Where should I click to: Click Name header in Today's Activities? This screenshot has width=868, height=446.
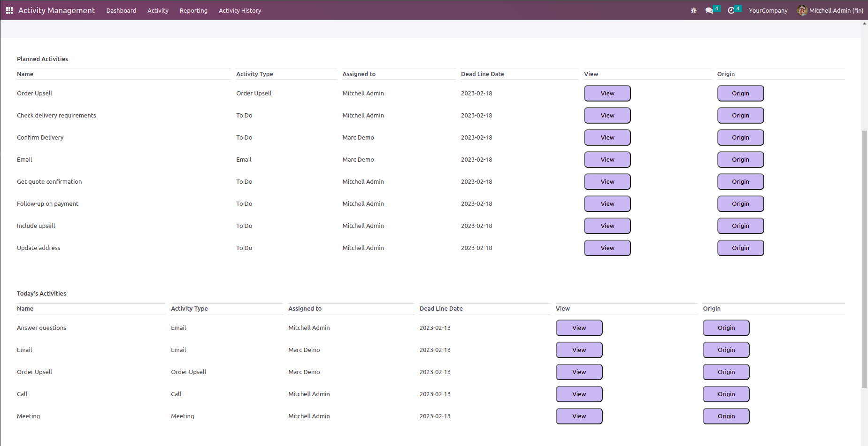(25, 308)
